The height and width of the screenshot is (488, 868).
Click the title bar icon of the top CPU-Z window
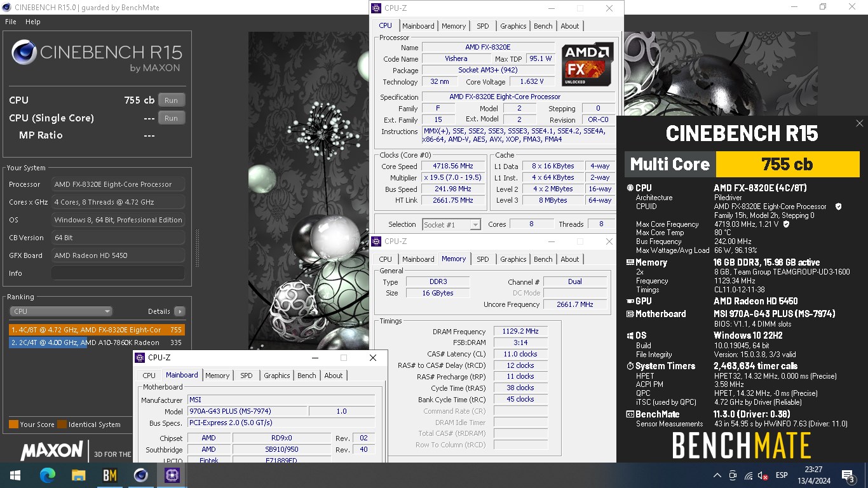(x=376, y=8)
